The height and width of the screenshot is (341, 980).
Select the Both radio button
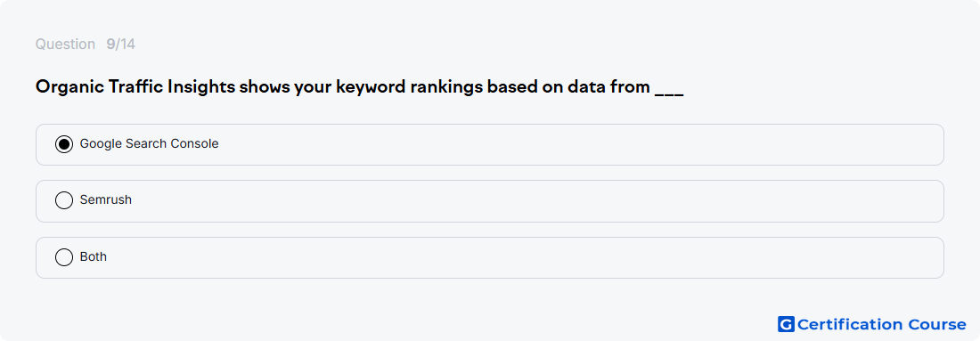point(64,257)
